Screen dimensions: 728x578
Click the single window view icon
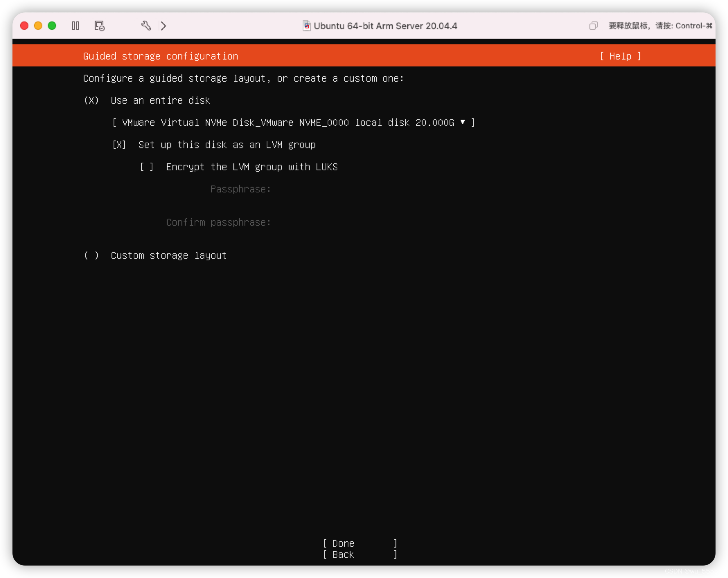[x=593, y=26]
